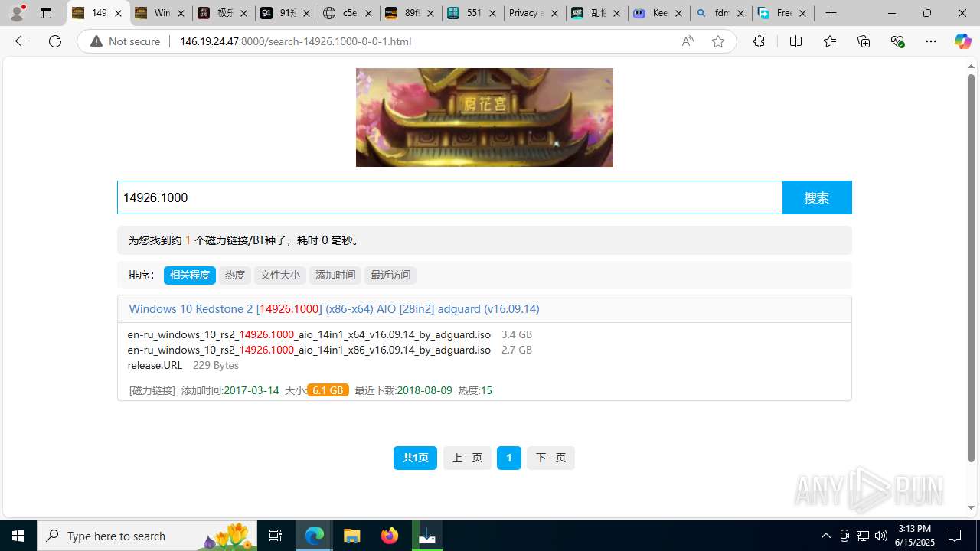This screenshot has width=980, height=551.
Task: Click scrollbar down arrow
Action: pyautogui.click(x=971, y=508)
